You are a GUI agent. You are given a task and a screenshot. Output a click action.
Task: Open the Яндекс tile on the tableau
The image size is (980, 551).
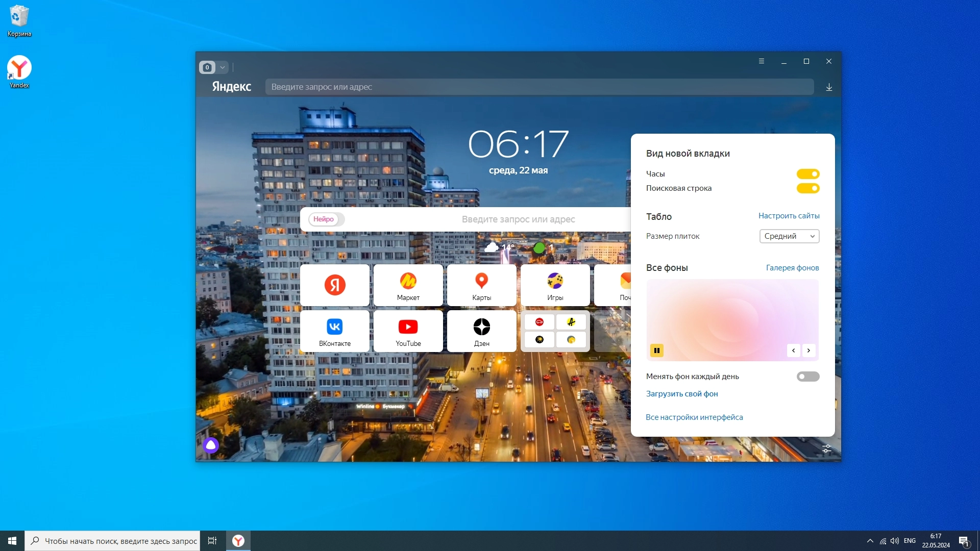(x=335, y=285)
